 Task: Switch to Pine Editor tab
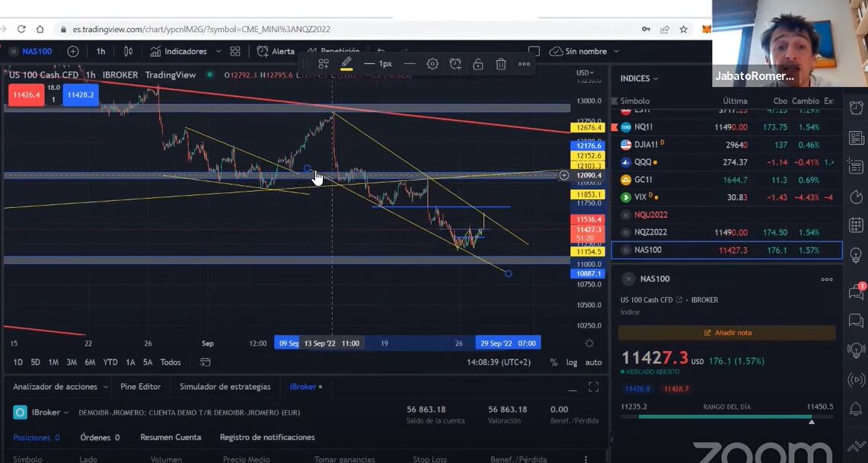click(141, 387)
